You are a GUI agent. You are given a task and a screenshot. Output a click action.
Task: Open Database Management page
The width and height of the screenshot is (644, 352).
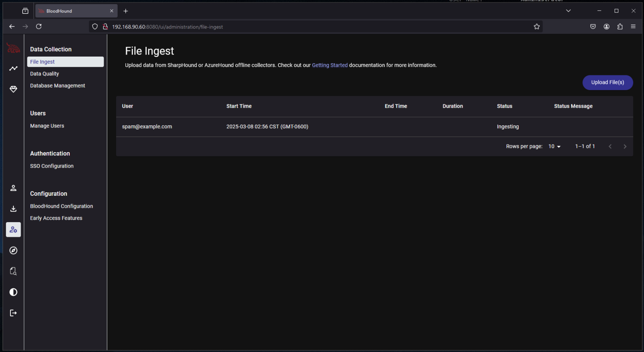pyautogui.click(x=57, y=85)
